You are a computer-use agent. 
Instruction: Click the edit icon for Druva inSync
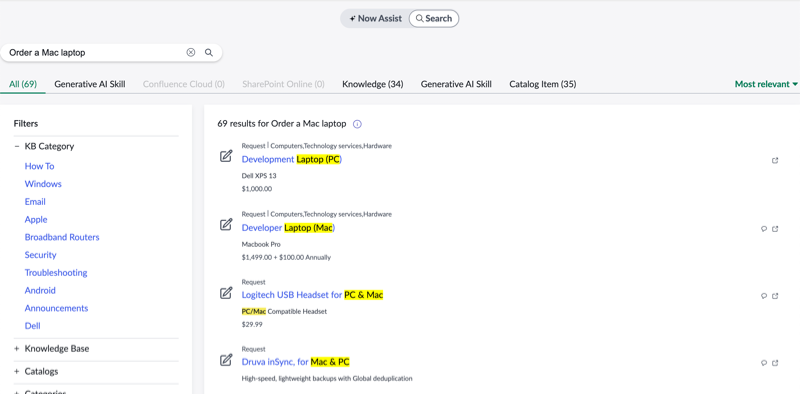tap(226, 360)
